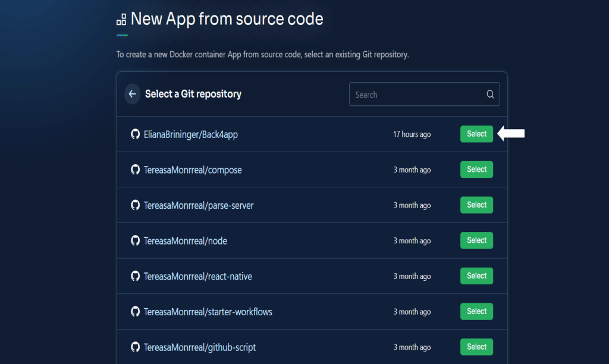
Task: Click the TereasaMonrreal/github-script repository name
Action: (x=200, y=347)
